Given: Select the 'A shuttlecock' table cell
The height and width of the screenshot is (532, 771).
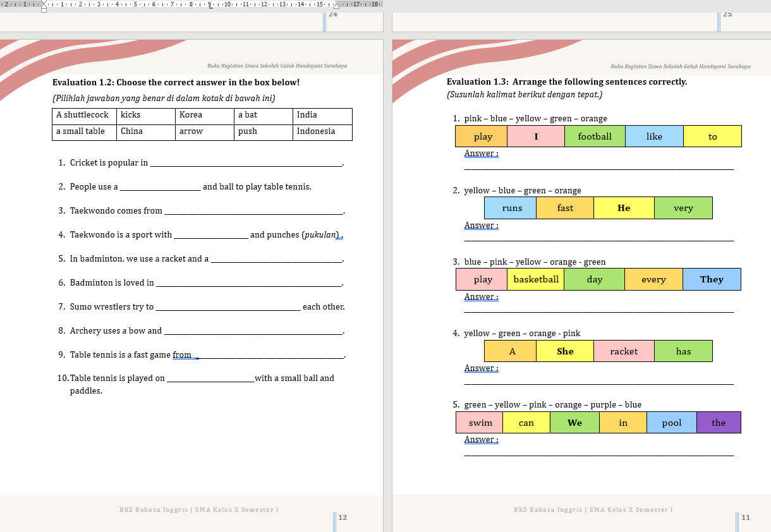Looking at the screenshot, I should pos(82,116).
